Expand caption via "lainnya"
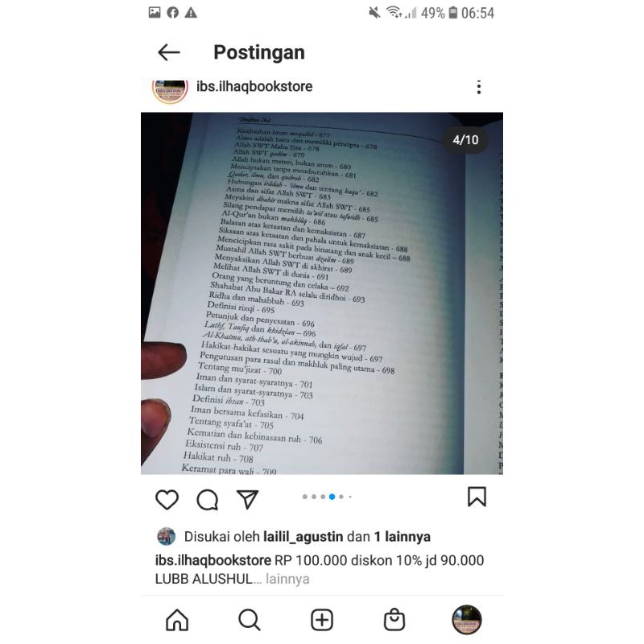The height and width of the screenshot is (644, 644). (x=287, y=579)
